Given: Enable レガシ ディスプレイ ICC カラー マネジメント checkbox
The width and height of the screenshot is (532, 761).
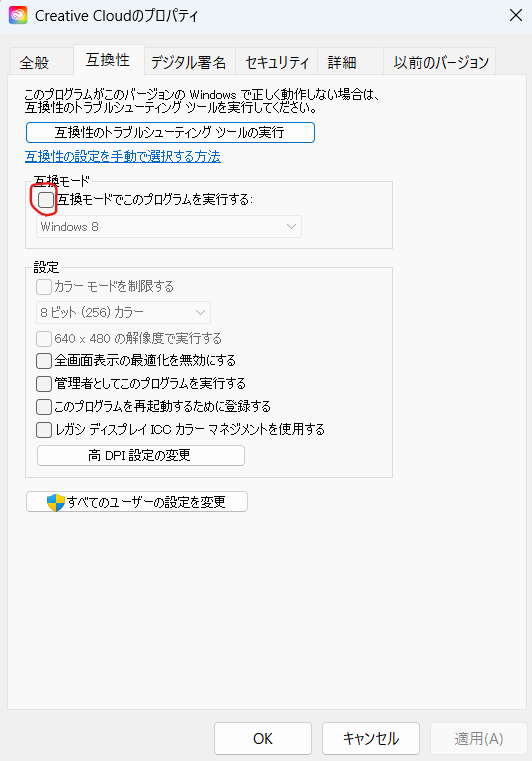Looking at the screenshot, I should (x=44, y=430).
